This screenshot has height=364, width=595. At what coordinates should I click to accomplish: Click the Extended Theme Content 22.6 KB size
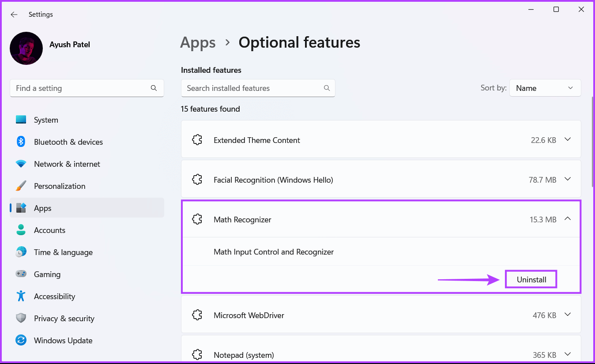point(543,140)
